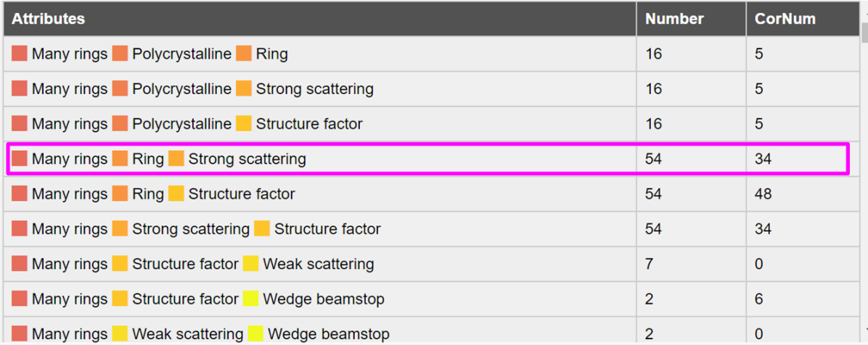The image size is (868, 345).
Task: Click Wedge beamstop label in Structure factor row
Action: (324, 299)
